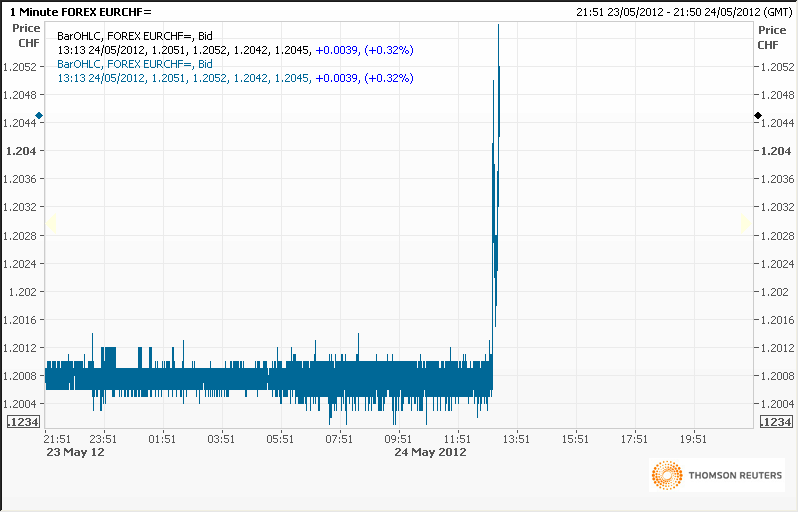Click the black diamond marker on right axis
The width and height of the screenshot is (798, 512).
758,116
